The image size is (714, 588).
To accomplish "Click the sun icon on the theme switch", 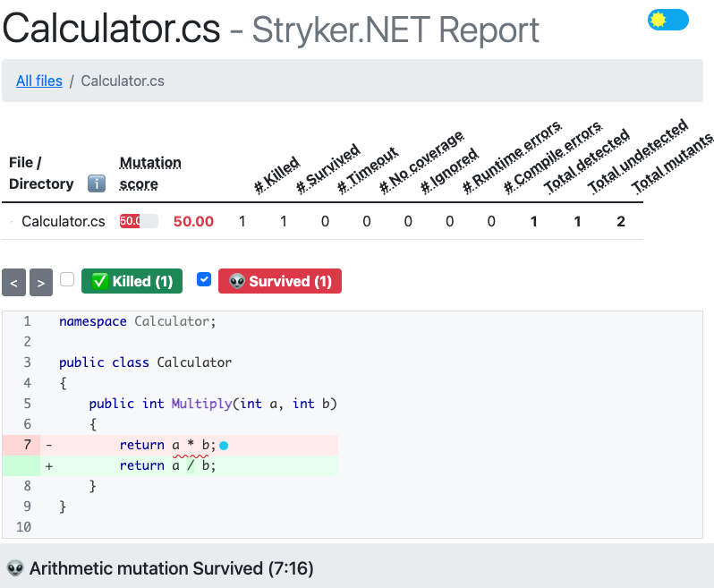I will point(658,20).
